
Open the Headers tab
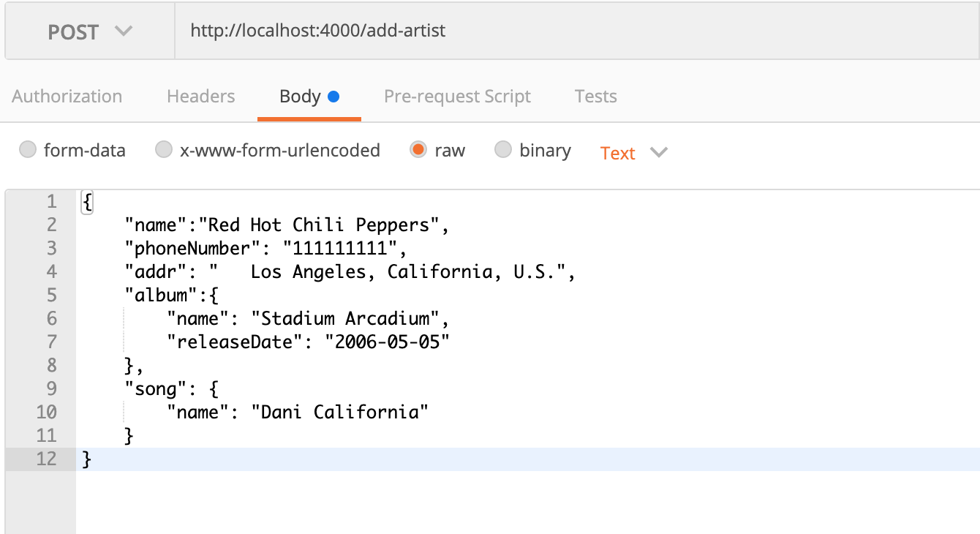tap(201, 97)
